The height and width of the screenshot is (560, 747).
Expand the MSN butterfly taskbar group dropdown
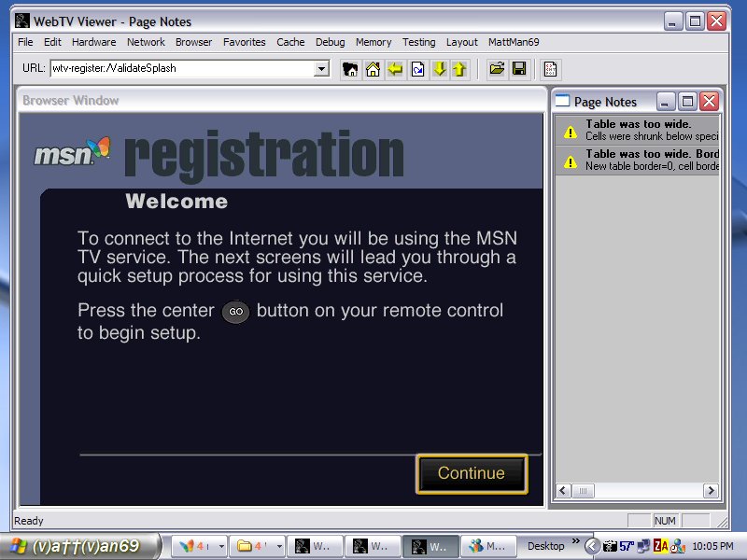(x=221, y=546)
